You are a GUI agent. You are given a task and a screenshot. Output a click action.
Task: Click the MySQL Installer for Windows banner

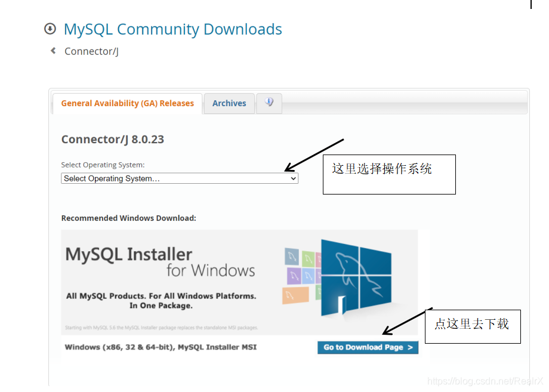tap(239, 282)
